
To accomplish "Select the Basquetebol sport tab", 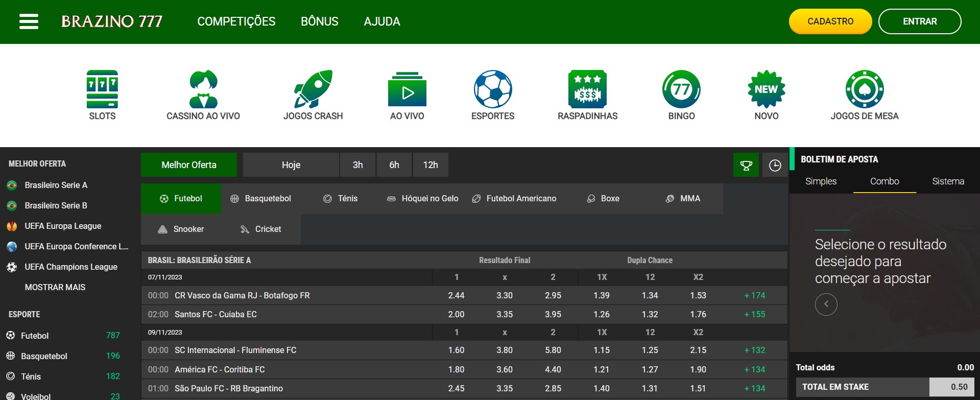I will click(x=260, y=198).
